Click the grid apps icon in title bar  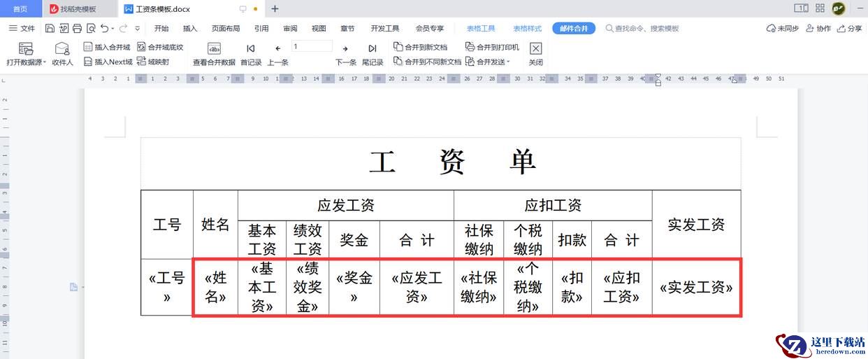820,9
